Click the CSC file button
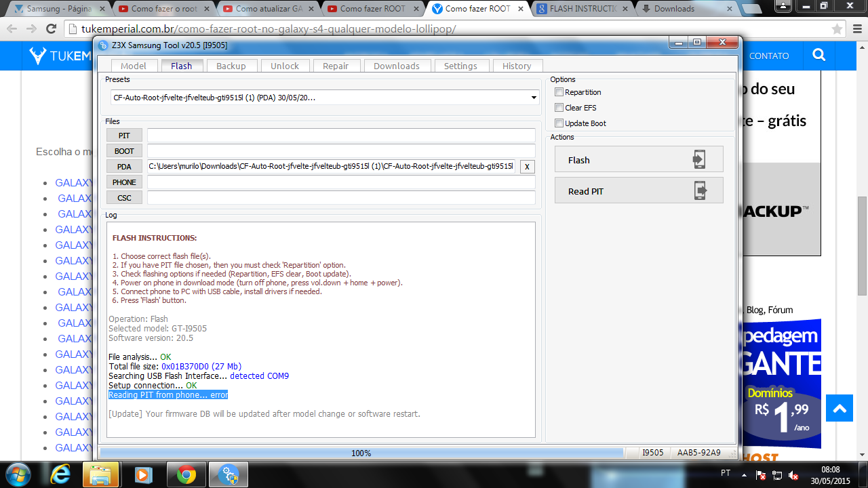 (124, 198)
